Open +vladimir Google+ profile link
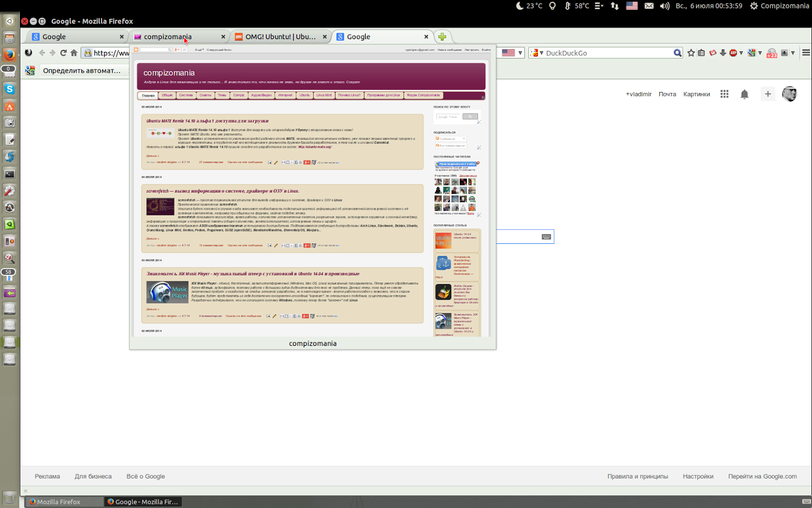The width and height of the screenshot is (812, 508). click(x=638, y=94)
